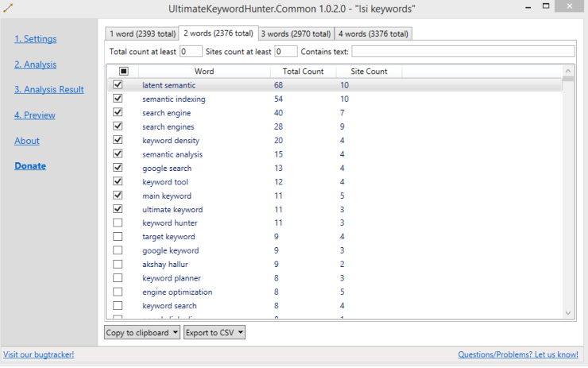Click total count 68 for latent semantic

click(x=278, y=85)
